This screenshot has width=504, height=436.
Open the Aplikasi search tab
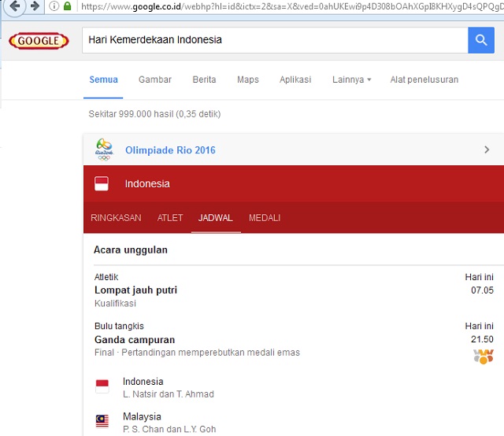[x=295, y=79]
